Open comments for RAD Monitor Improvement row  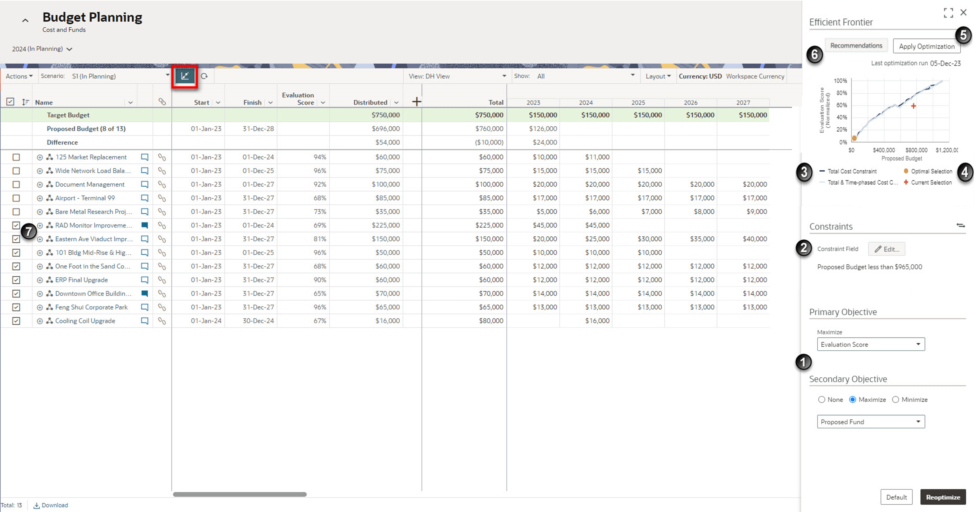pyautogui.click(x=145, y=225)
